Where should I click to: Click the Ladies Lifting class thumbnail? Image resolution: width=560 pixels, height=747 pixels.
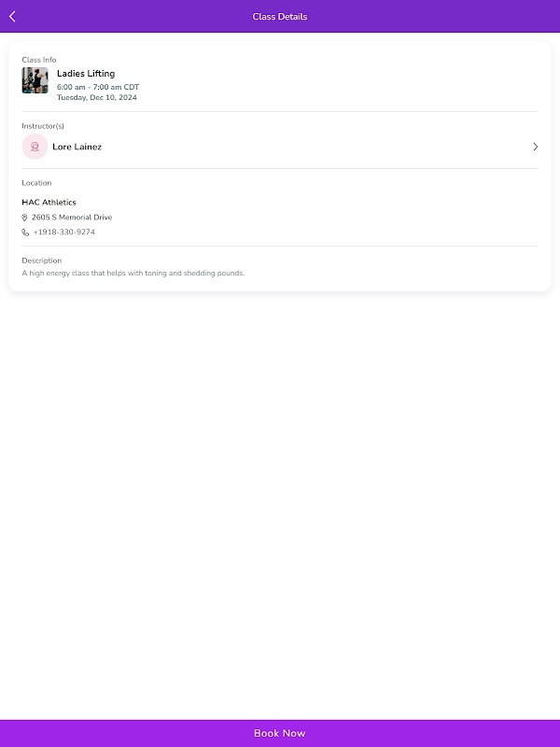point(35,80)
